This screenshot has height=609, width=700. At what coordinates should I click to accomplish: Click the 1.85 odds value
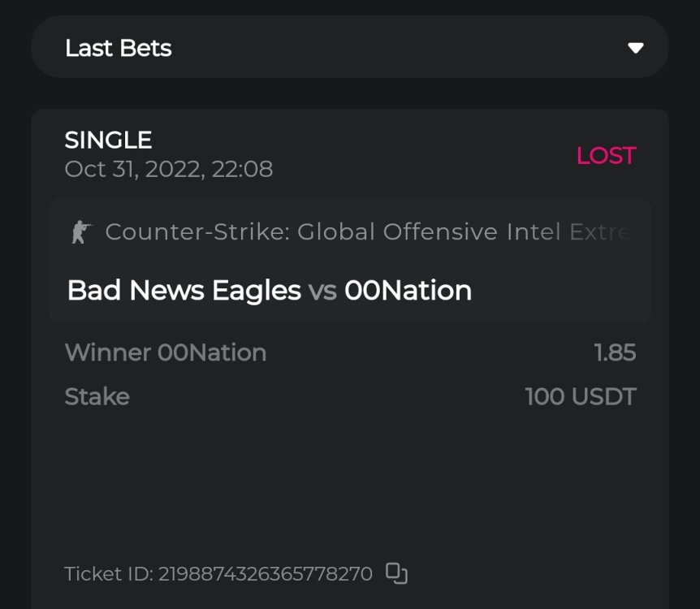[x=615, y=352]
